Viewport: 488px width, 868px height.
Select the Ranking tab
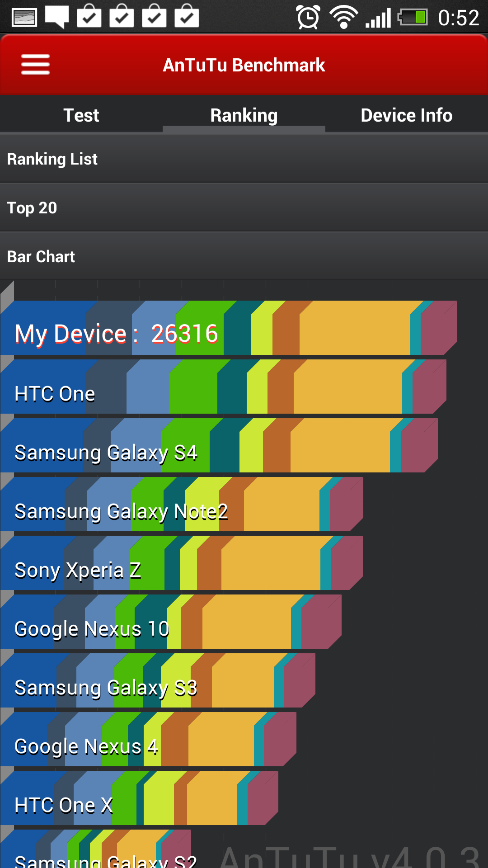click(x=244, y=115)
